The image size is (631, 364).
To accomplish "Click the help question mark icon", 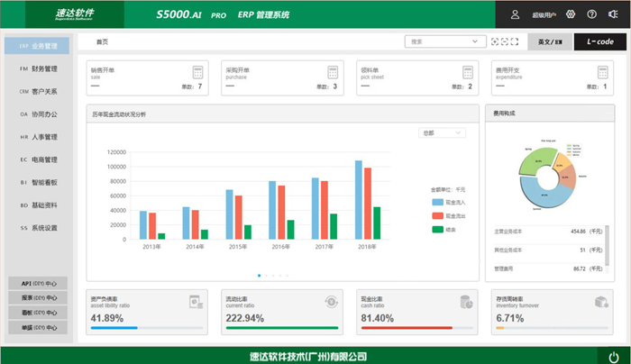I will 591,14.
